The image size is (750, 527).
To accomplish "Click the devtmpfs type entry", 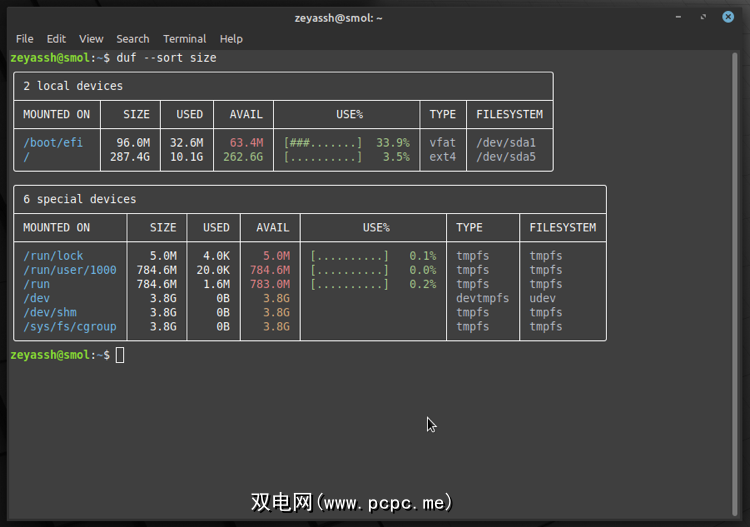I will click(x=483, y=298).
